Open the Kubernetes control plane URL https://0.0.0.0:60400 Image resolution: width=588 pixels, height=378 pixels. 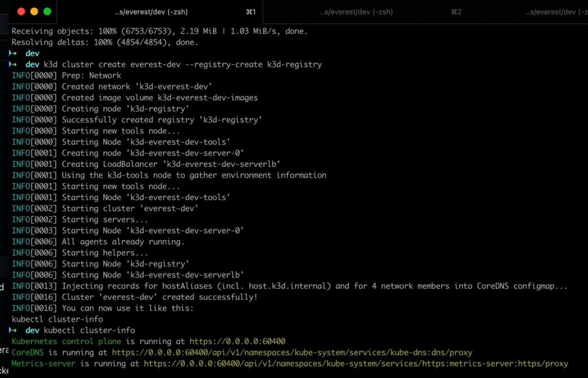[237, 341]
